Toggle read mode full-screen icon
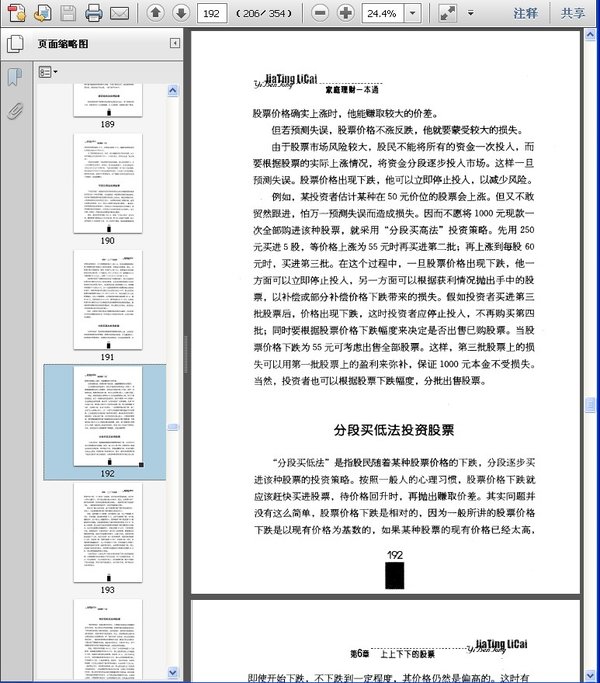Image resolution: width=600 pixels, height=683 pixels. pos(447,13)
